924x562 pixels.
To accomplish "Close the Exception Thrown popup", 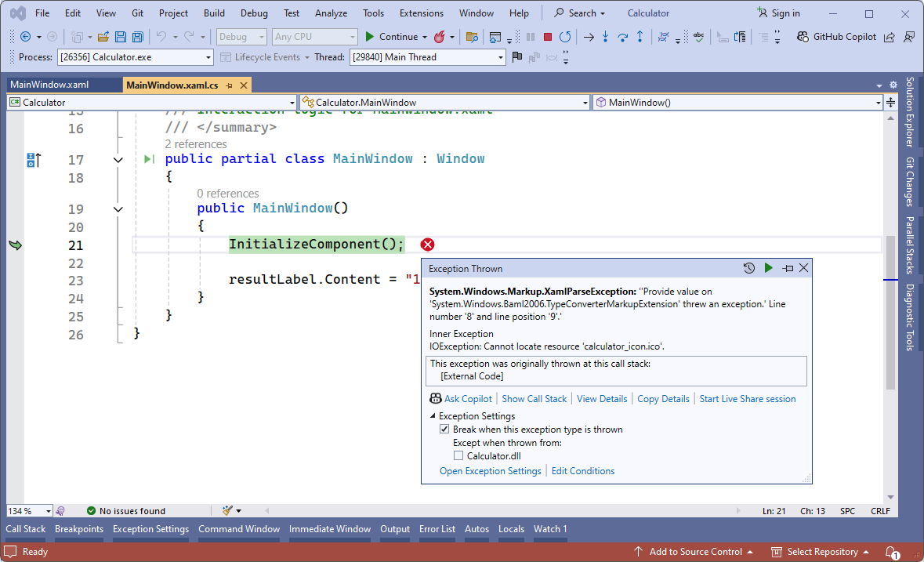I will tap(804, 268).
